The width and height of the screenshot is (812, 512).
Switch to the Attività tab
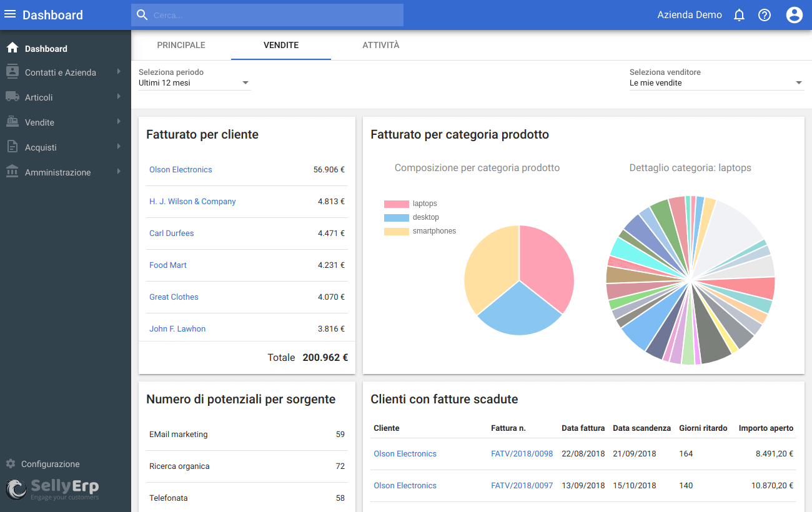click(x=381, y=45)
